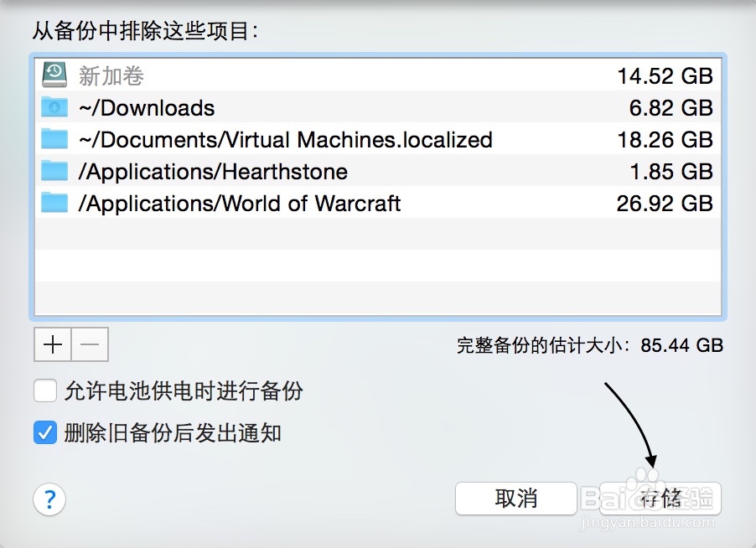
Task: Click the 14.52 GB size label
Action: (665, 75)
